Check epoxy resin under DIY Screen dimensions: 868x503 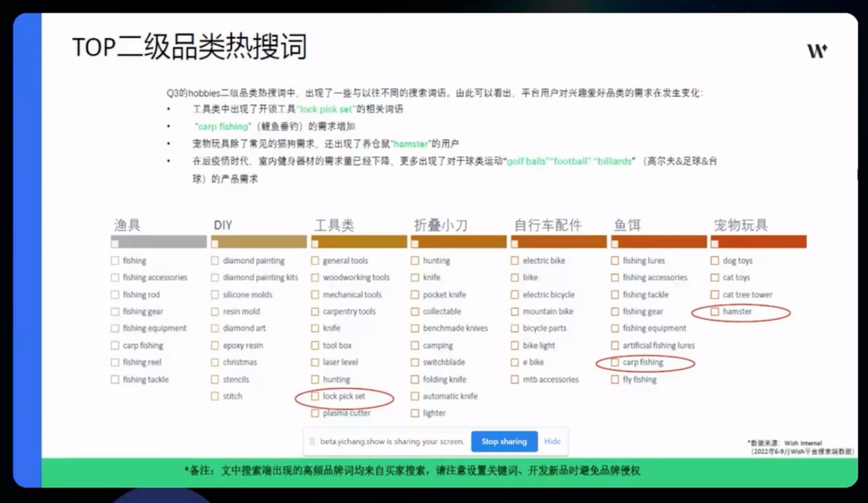tap(215, 345)
